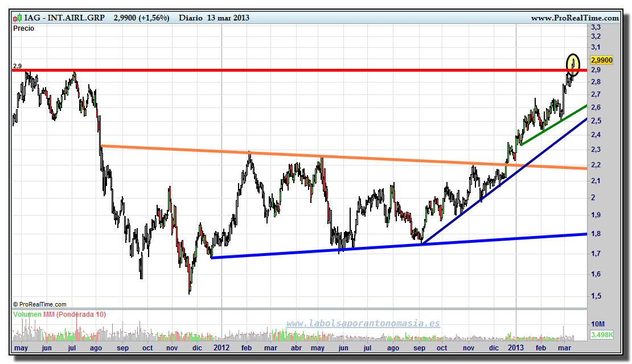Click the green 3.498K volume tag
This screenshot has width=632, height=364.
pyautogui.click(x=602, y=334)
